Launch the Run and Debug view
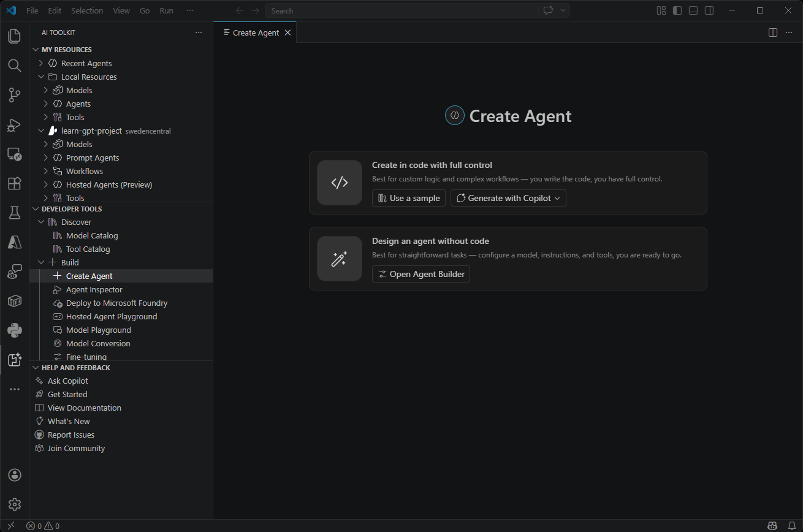 [x=14, y=125]
